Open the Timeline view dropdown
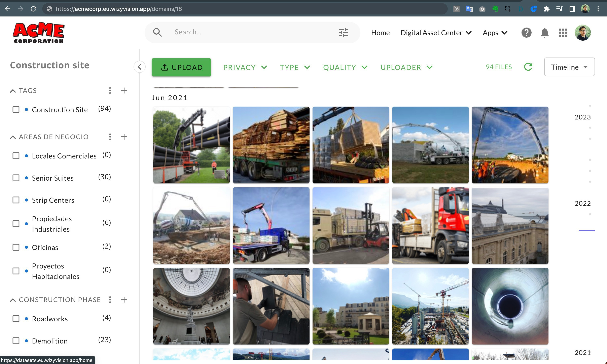The image size is (607, 364). 569,67
